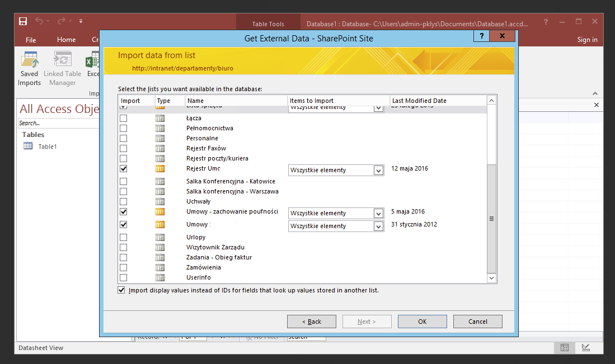
Task: Open Items to Import dropdown for Umowy - zachowanie poufności
Action: tap(377, 213)
